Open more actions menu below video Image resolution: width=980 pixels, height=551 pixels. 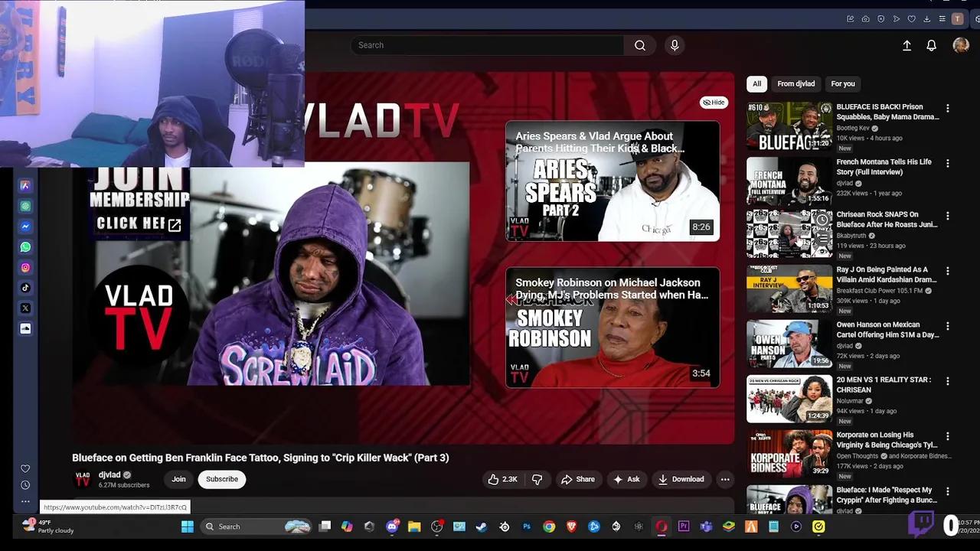coord(725,480)
